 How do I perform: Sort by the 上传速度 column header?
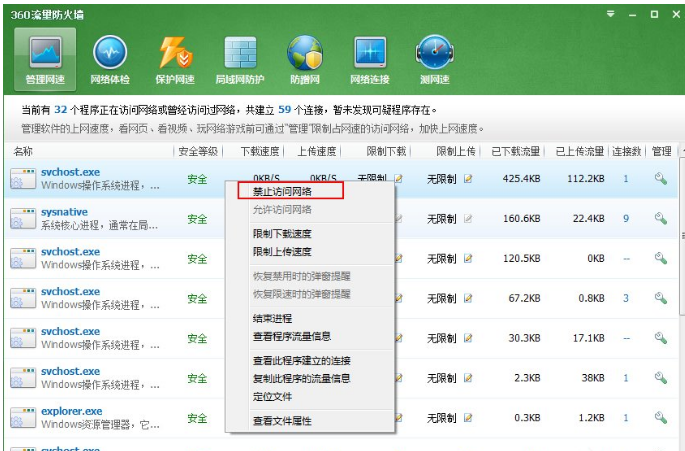coord(317,152)
